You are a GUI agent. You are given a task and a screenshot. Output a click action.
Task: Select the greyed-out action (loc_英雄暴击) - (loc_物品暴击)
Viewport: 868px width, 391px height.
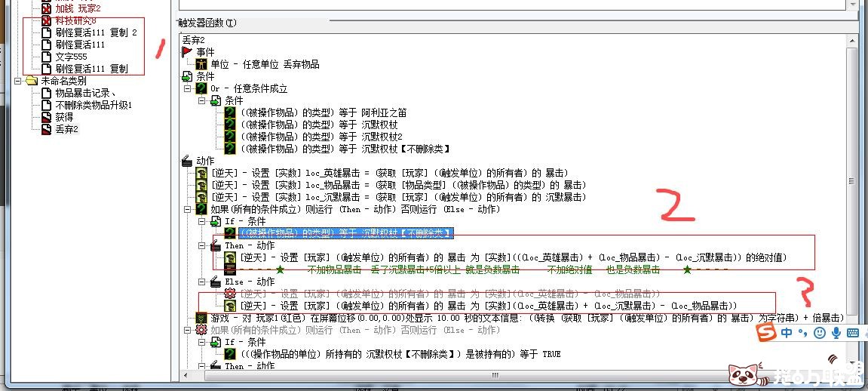click(x=449, y=294)
